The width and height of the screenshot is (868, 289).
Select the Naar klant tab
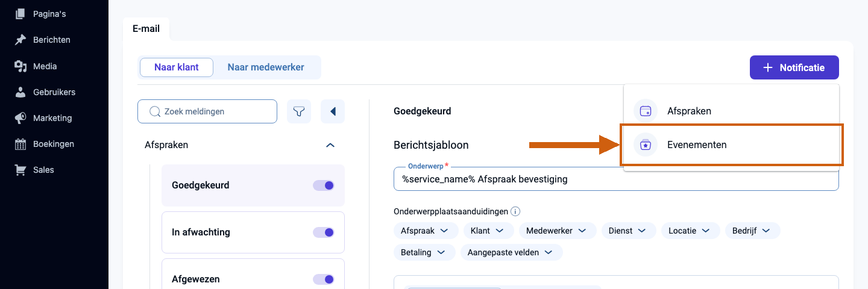(x=177, y=67)
